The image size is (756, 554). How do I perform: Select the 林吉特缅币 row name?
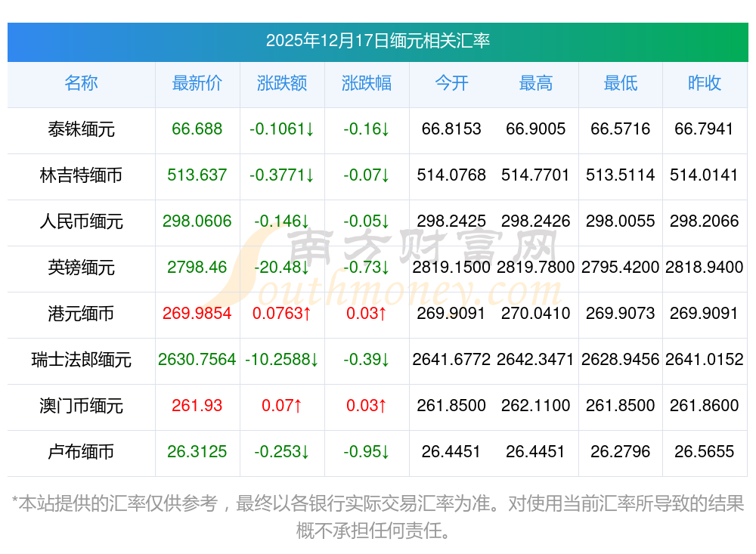(x=81, y=175)
